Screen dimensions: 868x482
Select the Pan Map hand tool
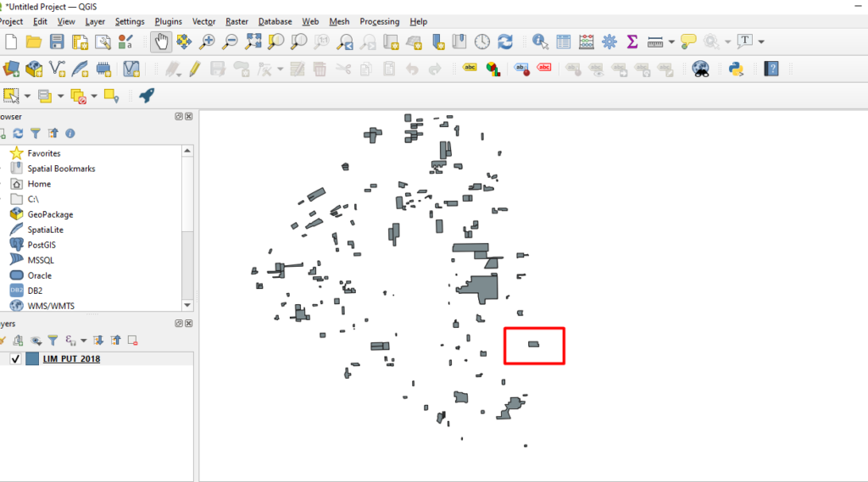[161, 41]
